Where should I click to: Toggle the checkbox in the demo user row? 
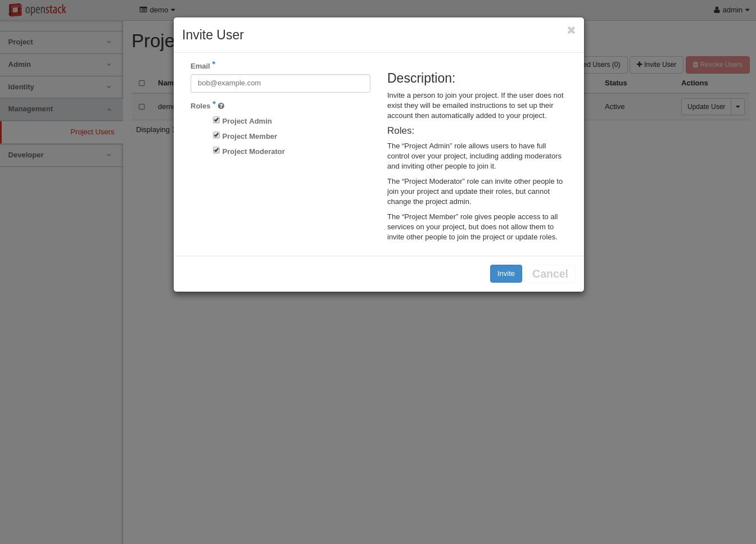tap(142, 107)
